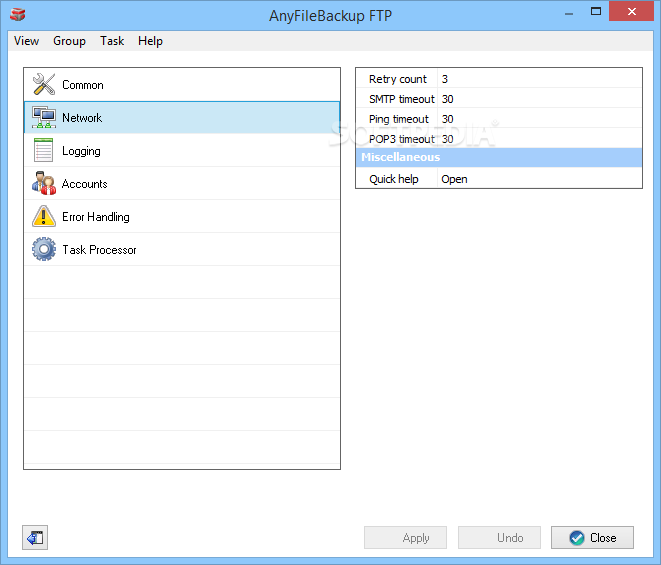Open the View menu
The width and height of the screenshot is (661, 565).
click(26, 41)
